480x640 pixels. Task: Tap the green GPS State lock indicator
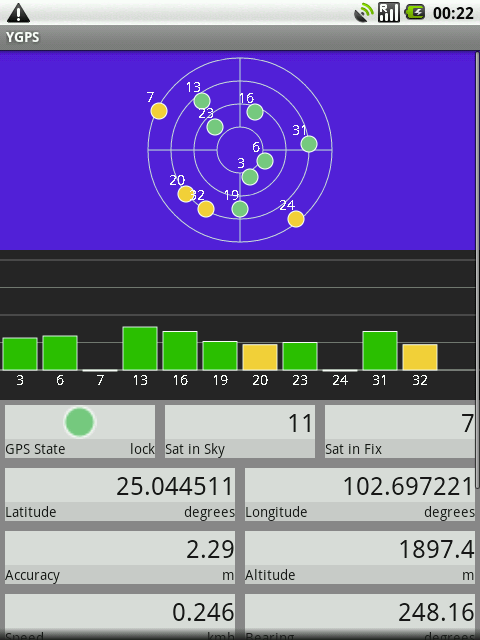[x=80, y=422]
